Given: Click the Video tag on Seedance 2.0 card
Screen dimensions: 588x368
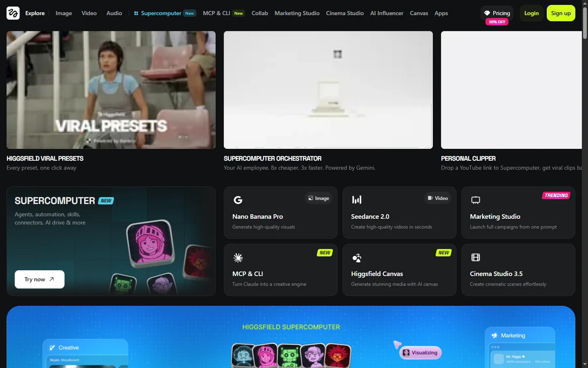Looking at the screenshot, I should (437, 198).
